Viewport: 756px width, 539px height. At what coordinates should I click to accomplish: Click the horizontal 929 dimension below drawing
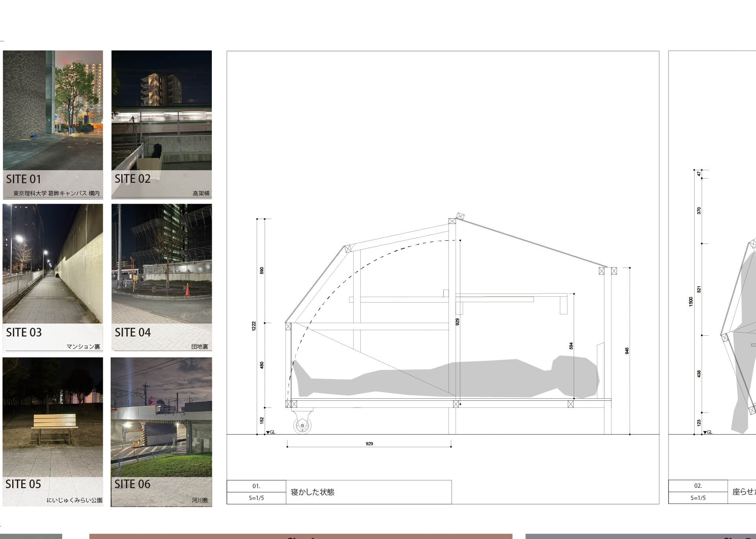tap(369, 444)
